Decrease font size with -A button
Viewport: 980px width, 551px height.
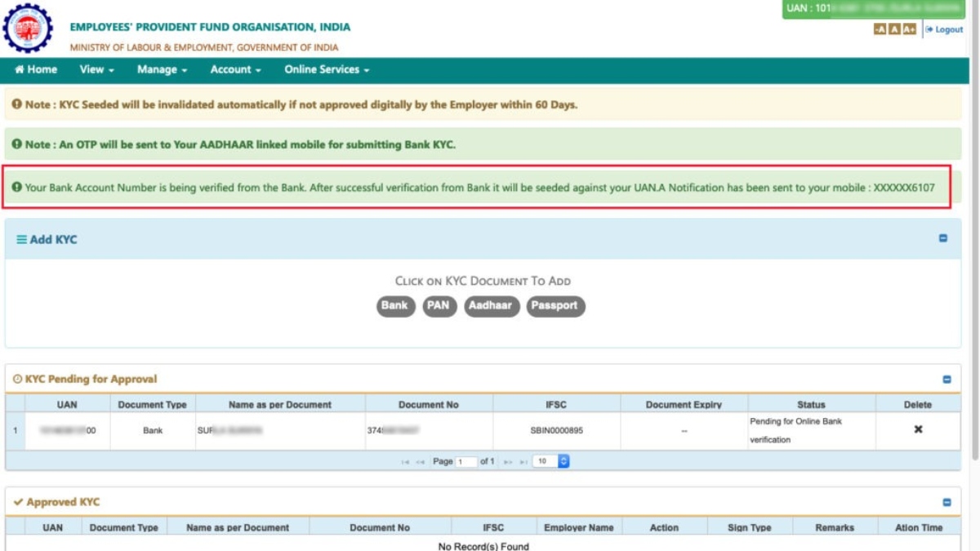[880, 29]
